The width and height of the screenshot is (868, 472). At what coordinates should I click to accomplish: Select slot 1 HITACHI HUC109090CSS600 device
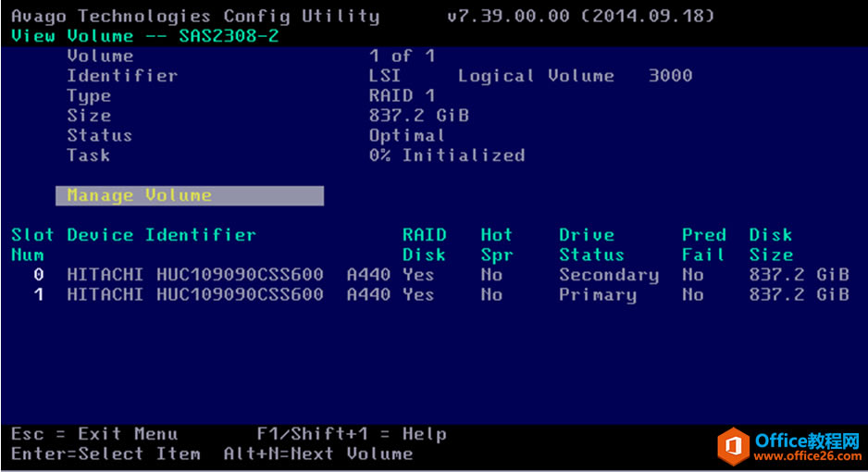pos(195,295)
